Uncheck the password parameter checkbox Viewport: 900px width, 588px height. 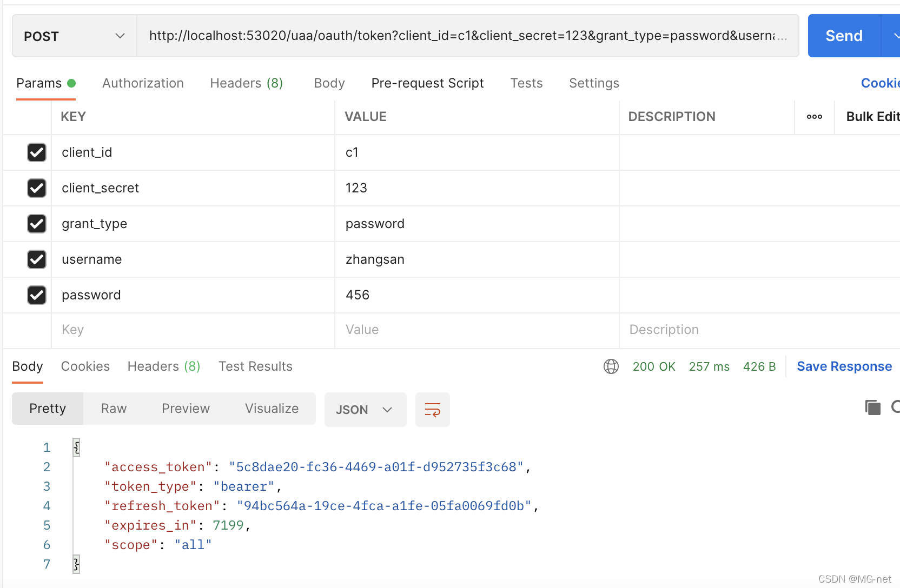pos(37,295)
